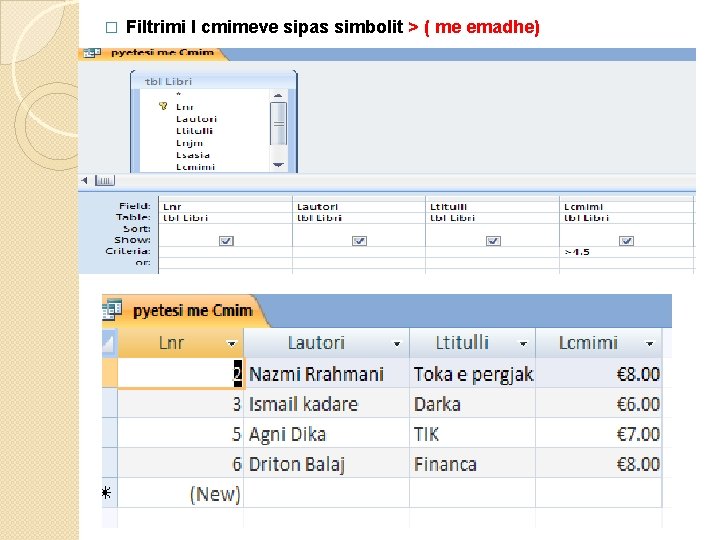Viewport: 720px width, 540px height.
Task: Click the Lnr Field cell in design grid
Action: [225, 207]
